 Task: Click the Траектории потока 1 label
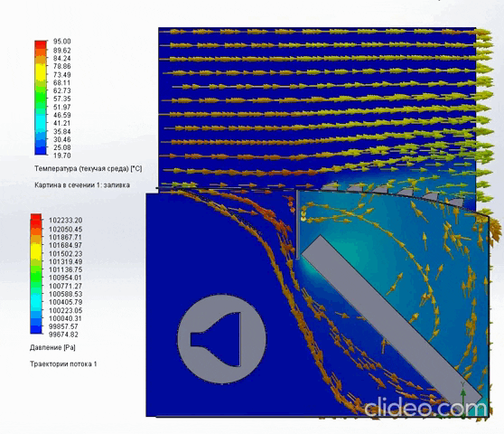click(x=63, y=364)
